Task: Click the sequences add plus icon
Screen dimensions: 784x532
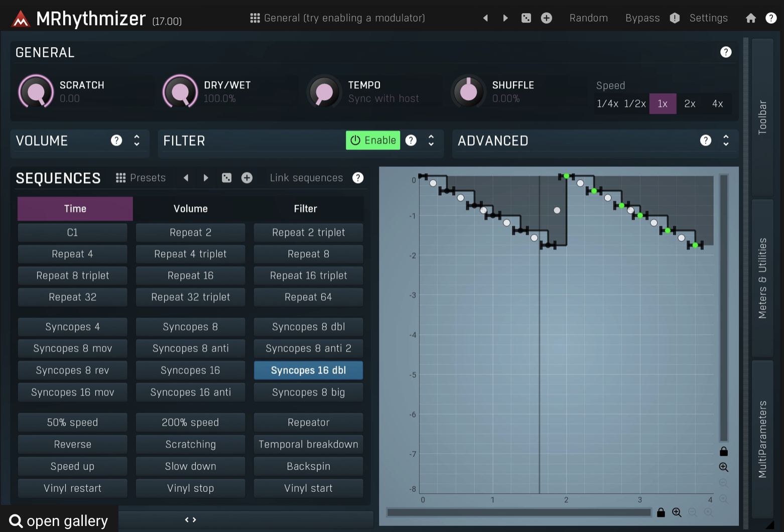Action: coord(247,178)
